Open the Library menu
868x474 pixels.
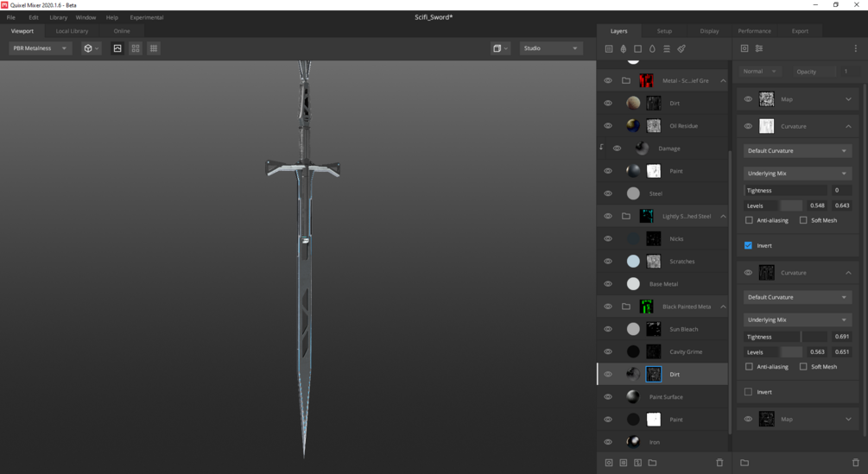pos(59,17)
